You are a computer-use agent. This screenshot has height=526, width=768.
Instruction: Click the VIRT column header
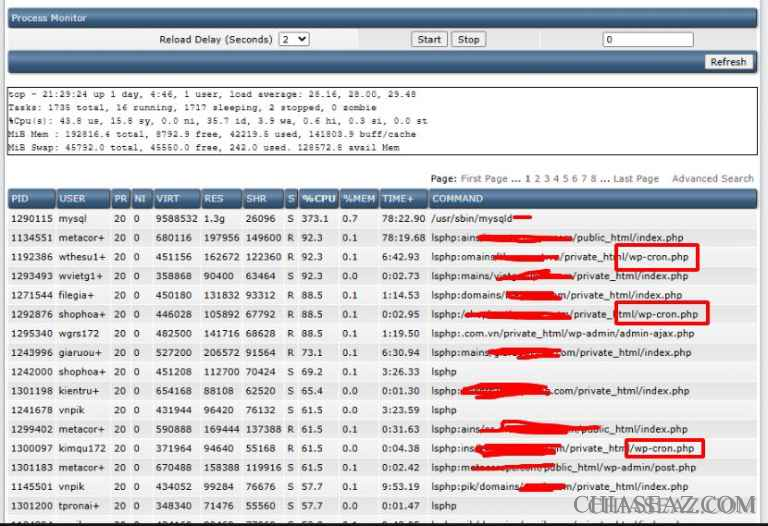168,199
